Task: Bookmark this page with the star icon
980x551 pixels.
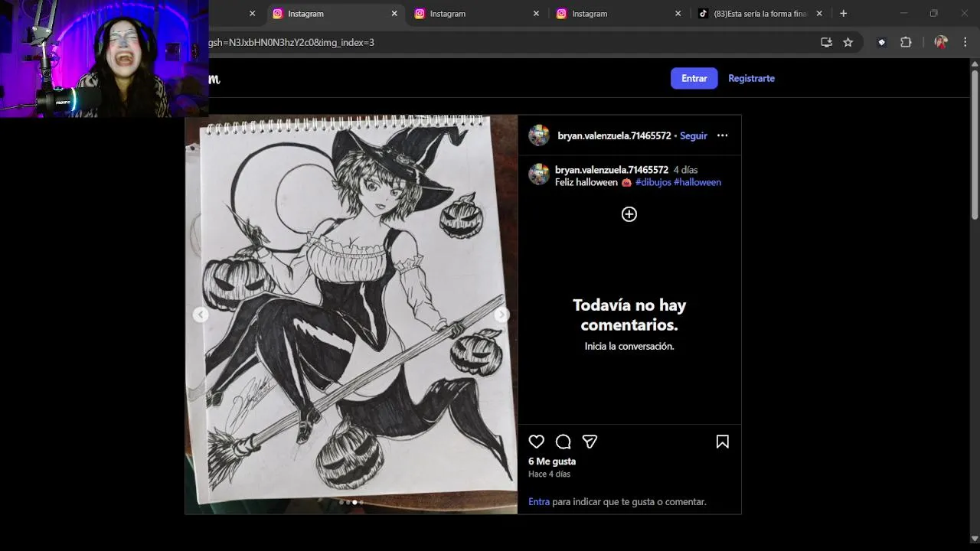Action: coord(848,43)
